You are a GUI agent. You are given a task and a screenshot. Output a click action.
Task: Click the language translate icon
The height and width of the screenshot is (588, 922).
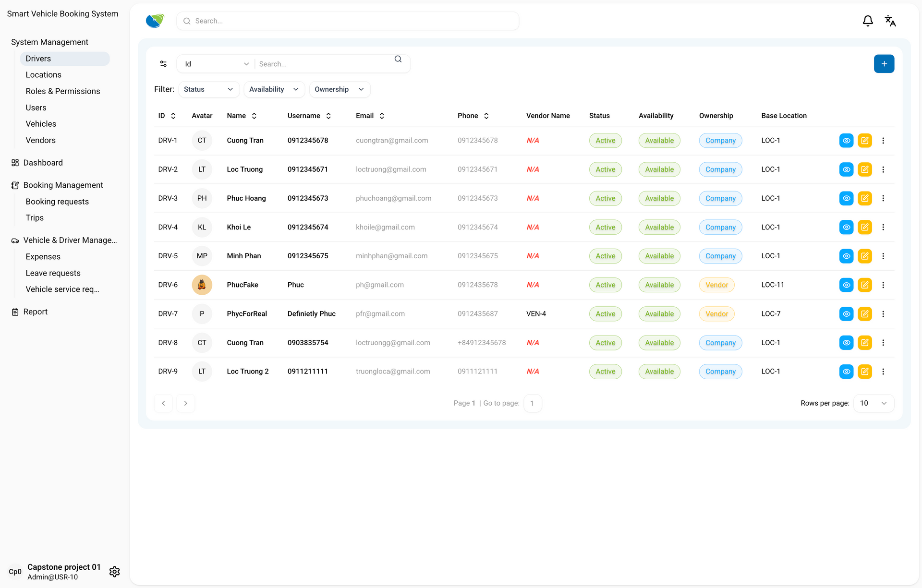tap(890, 21)
